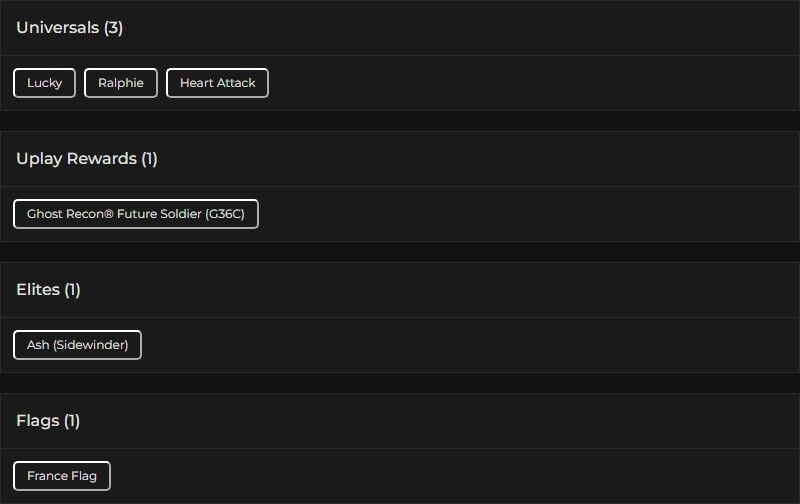Select the Lucky charm tag
Screen dimensions: 800x504
pos(44,83)
